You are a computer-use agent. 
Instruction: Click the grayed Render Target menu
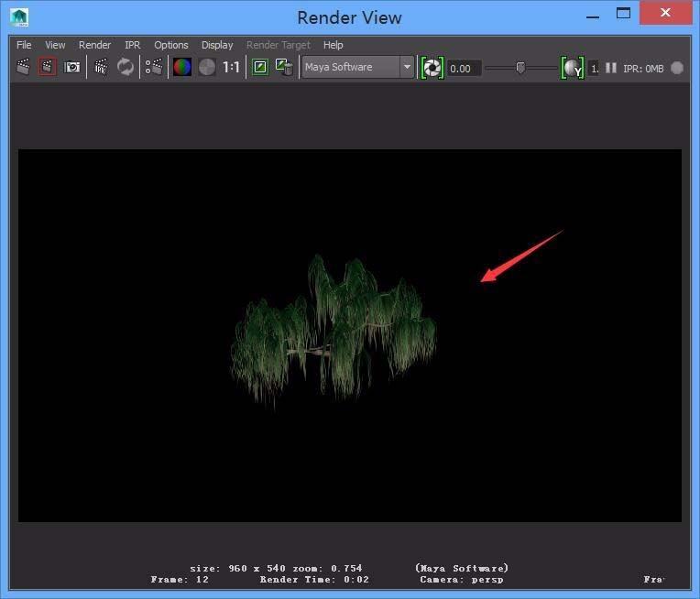(x=279, y=45)
